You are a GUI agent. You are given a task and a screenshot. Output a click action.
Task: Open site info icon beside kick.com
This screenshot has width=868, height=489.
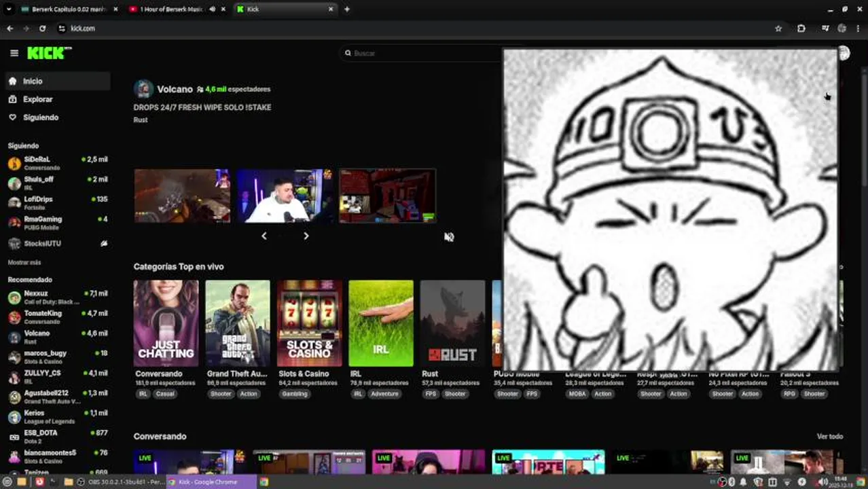(62, 29)
